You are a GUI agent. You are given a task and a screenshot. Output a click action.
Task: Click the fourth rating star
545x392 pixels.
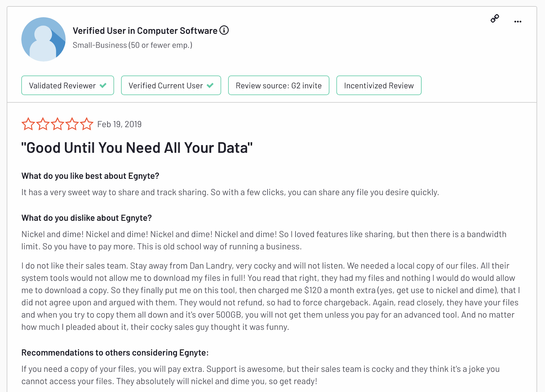coord(72,124)
